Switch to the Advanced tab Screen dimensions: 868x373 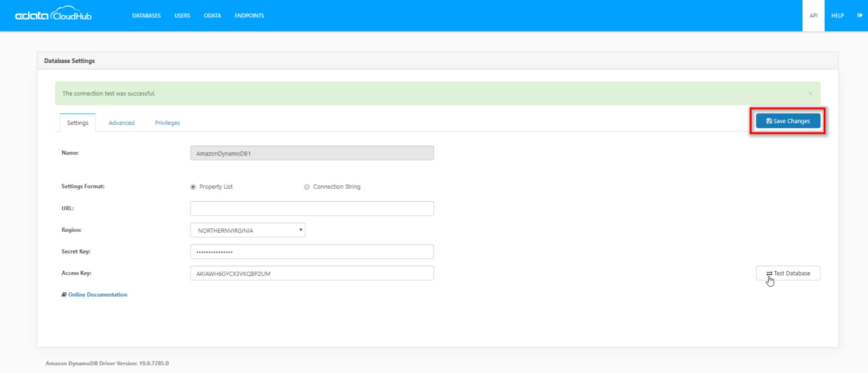click(122, 123)
